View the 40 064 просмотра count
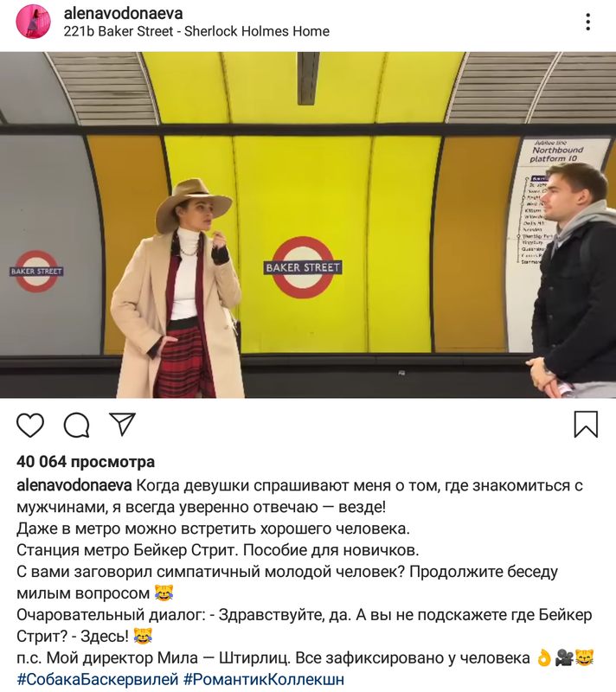The image size is (616, 692). coord(86,462)
